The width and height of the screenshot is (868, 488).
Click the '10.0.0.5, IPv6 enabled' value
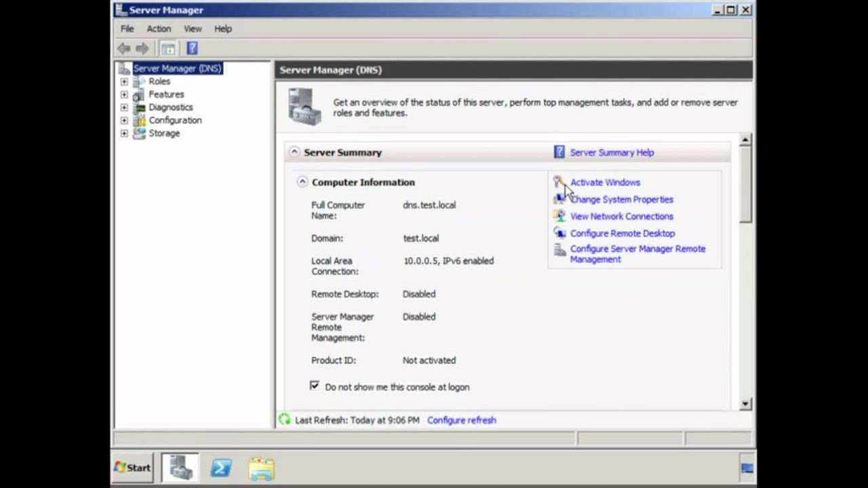click(448, 260)
